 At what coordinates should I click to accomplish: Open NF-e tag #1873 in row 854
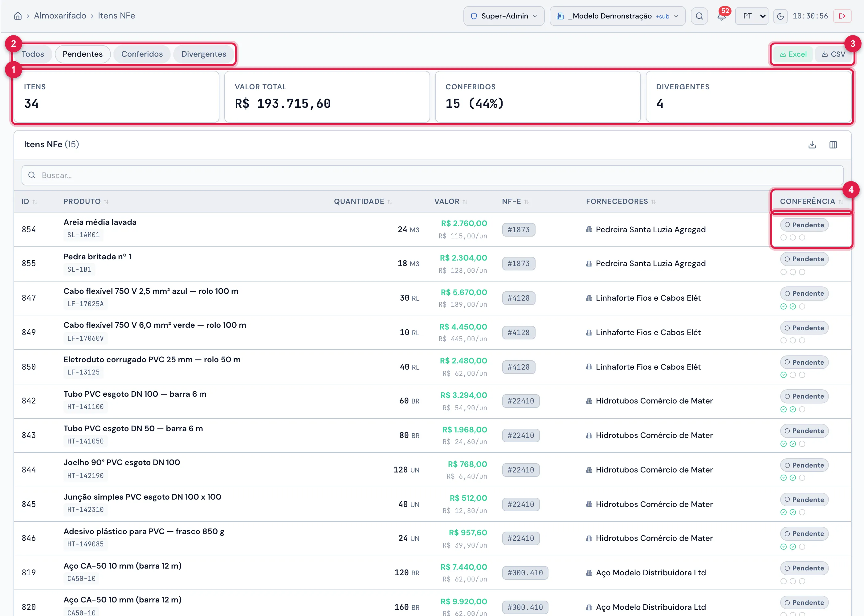(x=518, y=229)
